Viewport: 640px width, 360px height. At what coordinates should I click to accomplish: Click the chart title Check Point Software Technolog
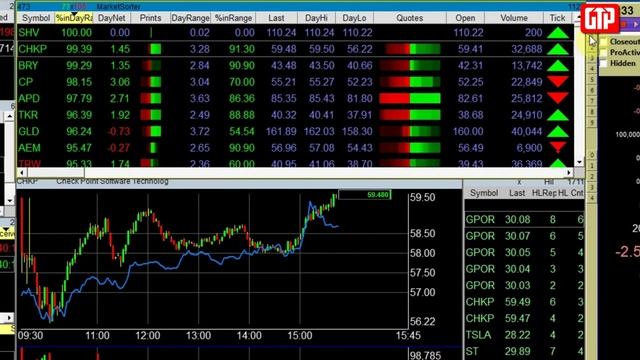click(x=112, y=181)
